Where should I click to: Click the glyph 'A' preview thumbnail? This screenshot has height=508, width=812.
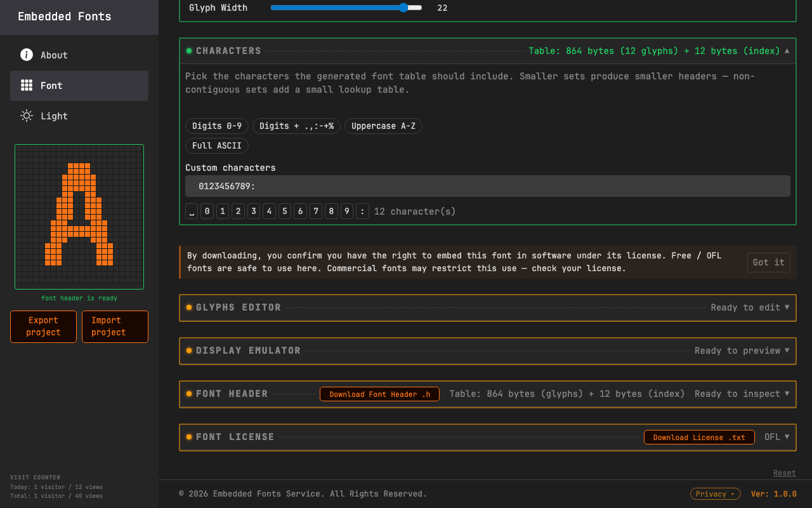[79, 217]
